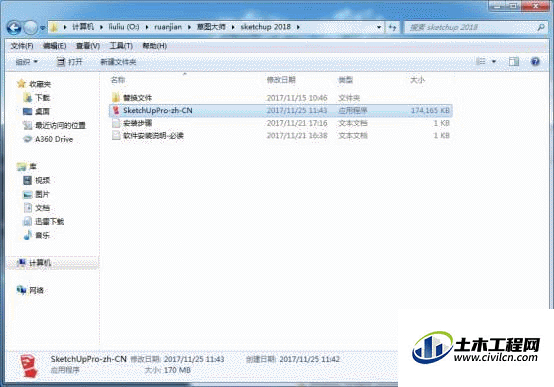Sort by the 修改日期 column header
Screen dimensions: 554x387
coord(281,80)
